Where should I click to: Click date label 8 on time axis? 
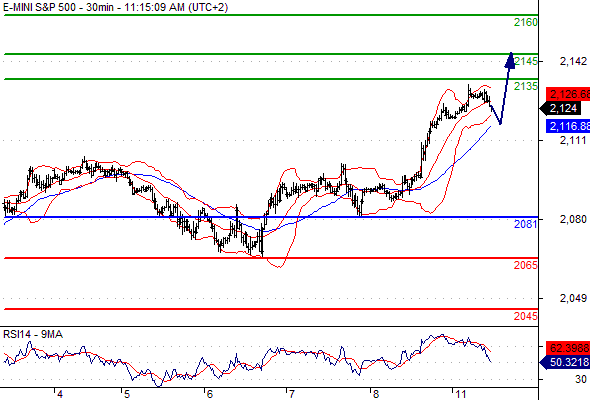coord(376,394)
